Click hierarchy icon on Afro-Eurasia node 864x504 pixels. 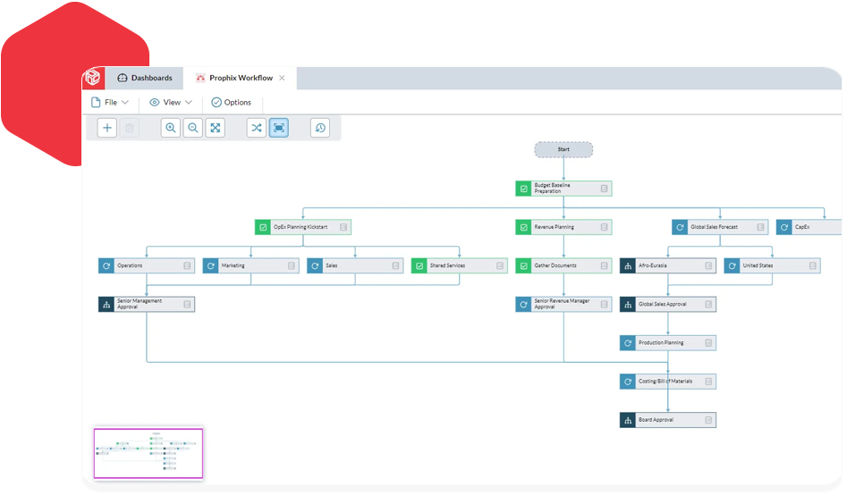pyautogui.click(x=628, y=265)
